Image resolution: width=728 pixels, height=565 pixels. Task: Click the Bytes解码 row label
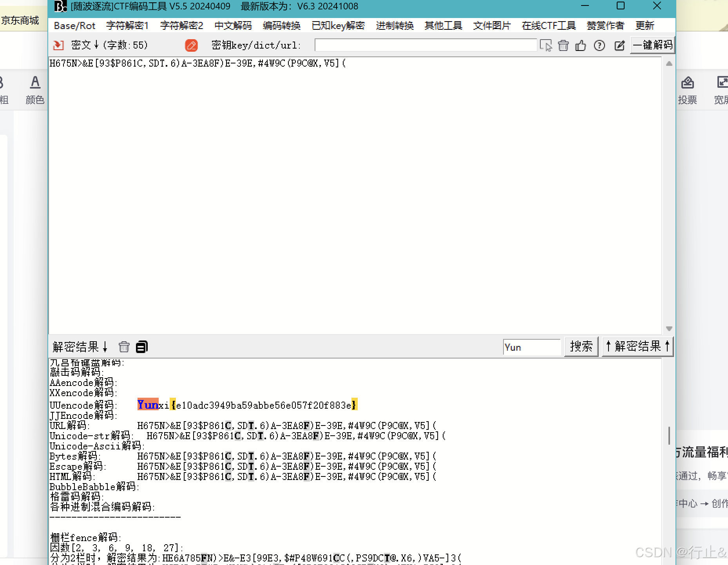(x=75, y=456)
